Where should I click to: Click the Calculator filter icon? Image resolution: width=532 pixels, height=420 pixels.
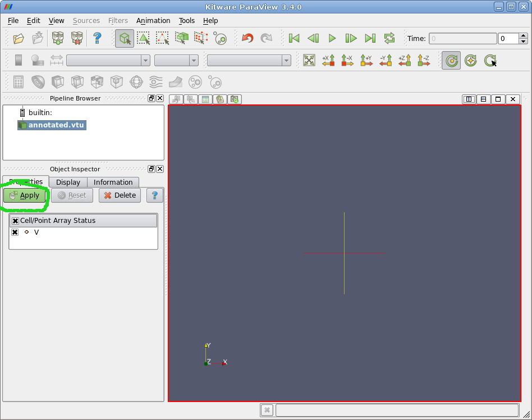pos(19,82)
